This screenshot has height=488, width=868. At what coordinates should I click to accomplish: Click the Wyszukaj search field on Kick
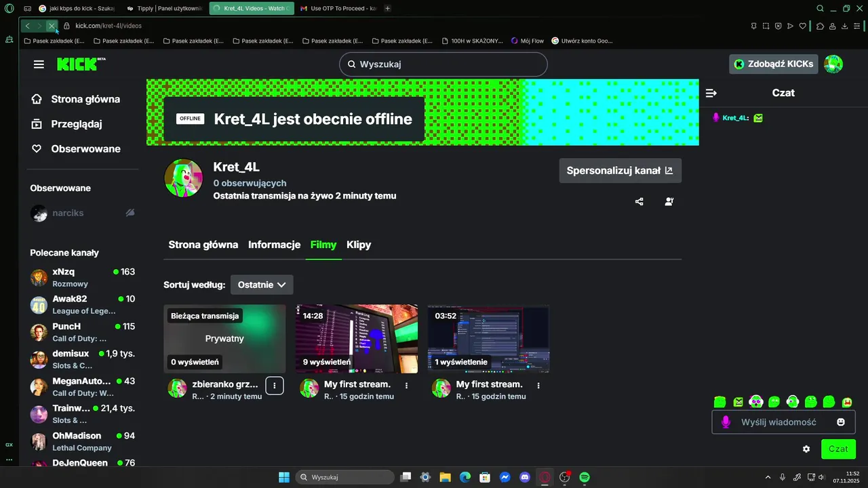(443, 64)
